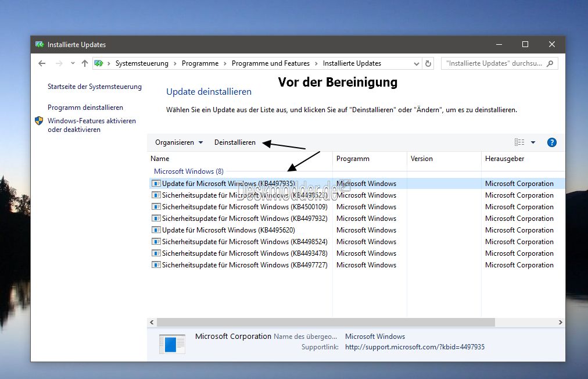Image resolution: width=588 pixels, height=379 pixels.
Task: Select Sicherheitsupdate KB4497932 row
Action: 356,219
